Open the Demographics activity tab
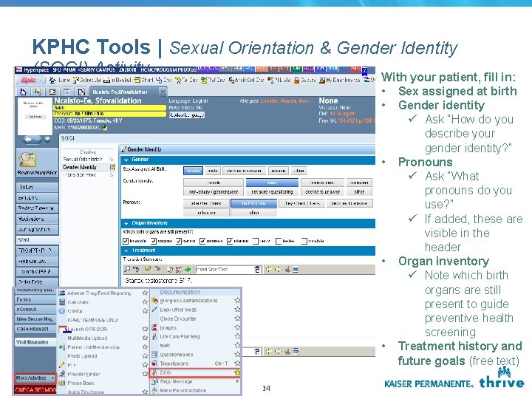 (37, 229)
